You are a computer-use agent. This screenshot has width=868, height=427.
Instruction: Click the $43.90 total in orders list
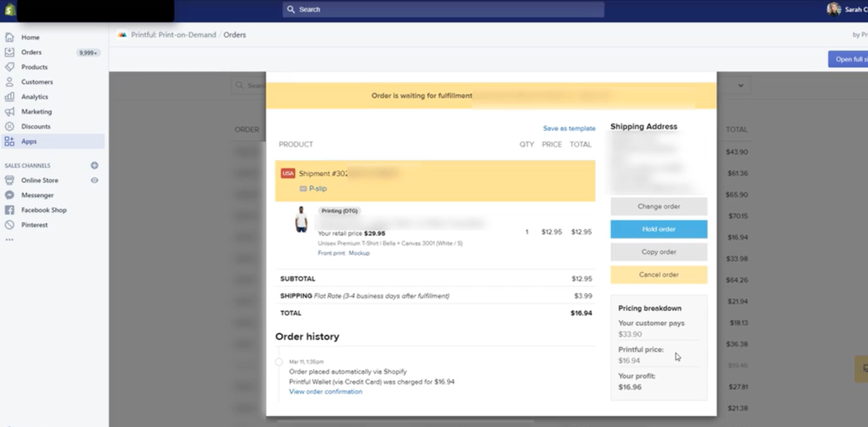coord(737,152)
